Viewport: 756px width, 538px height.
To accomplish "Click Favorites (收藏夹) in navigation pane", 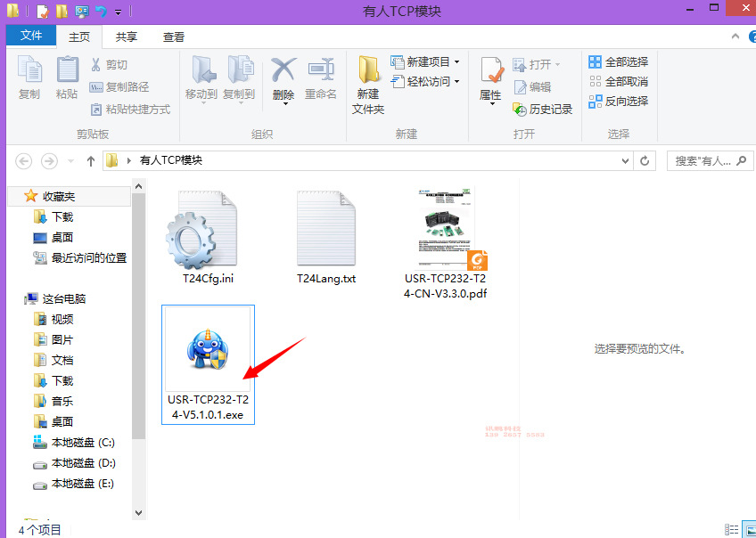I will 59,197.
